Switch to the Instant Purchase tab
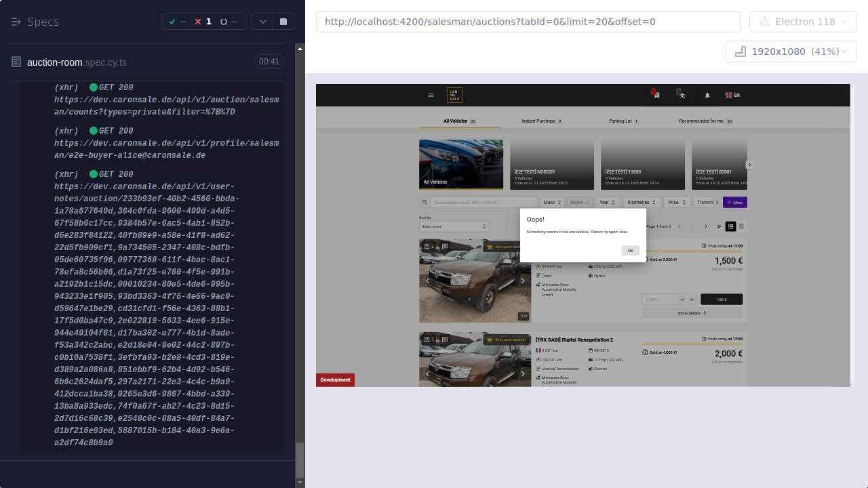Screen dimensions: 868x488 [x=538, y=121]
